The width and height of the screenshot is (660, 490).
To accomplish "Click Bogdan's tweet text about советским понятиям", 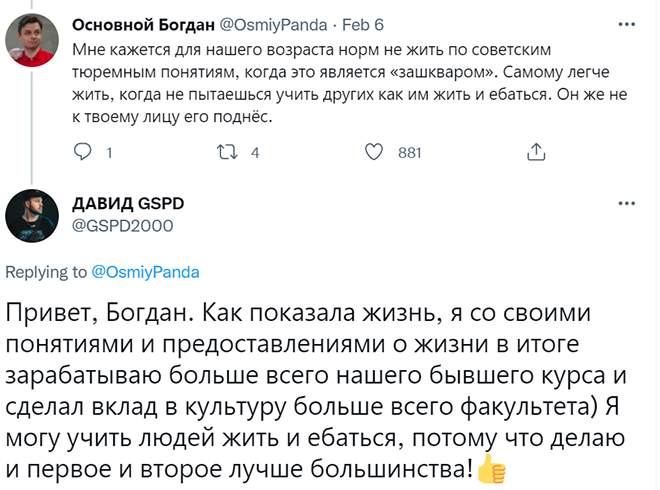I will [x=349, y=83].
